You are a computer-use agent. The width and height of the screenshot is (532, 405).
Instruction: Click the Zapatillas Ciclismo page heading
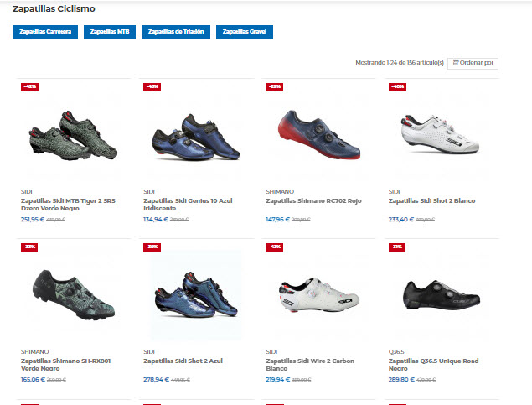54,8
